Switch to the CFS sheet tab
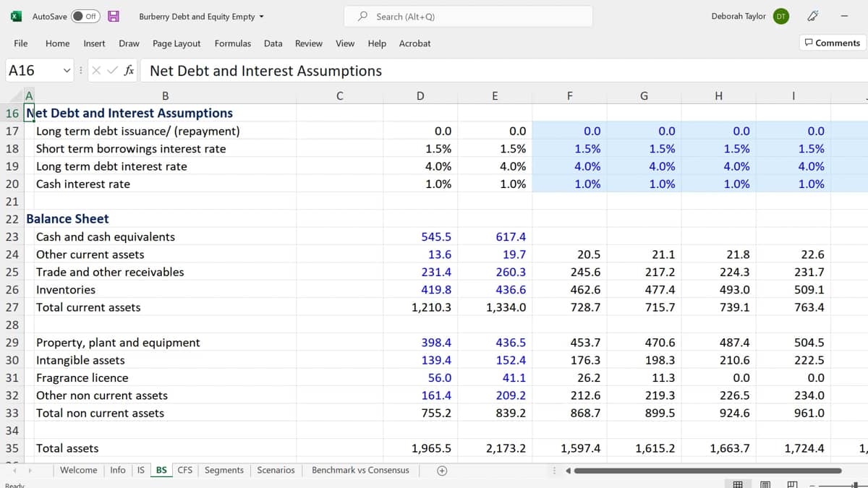 click(185, 470)
